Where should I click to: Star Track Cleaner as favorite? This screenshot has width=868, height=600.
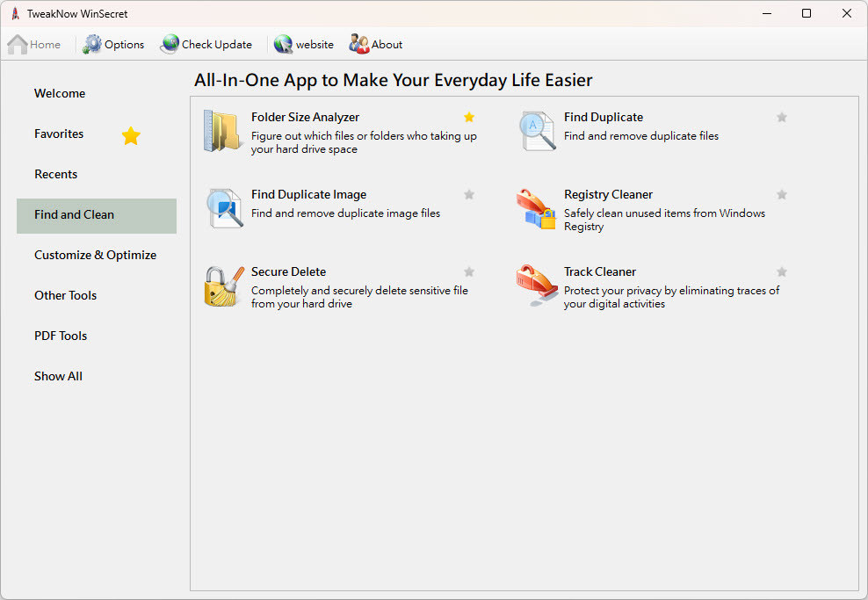pos(782,271)
